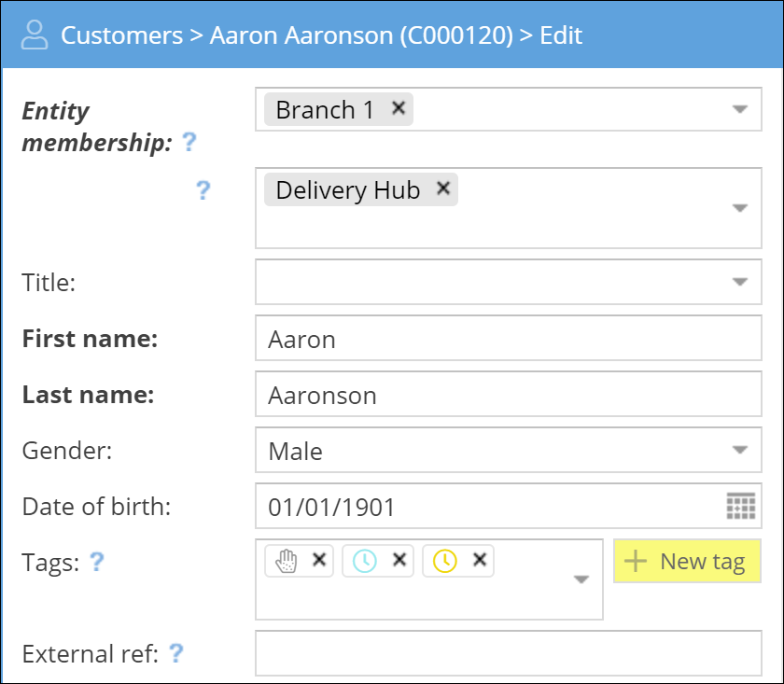Expand the Branch 1 entity membership dropdown

[x=739, y=110]
